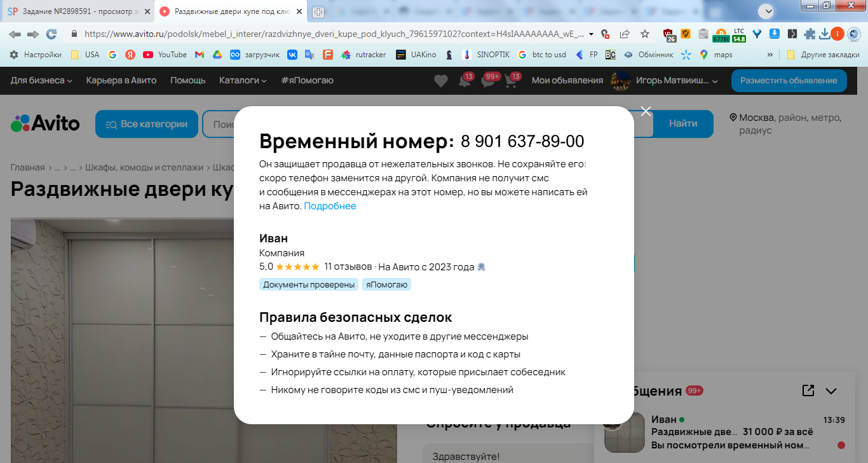Viewport: 868px width, 463px height.
Task: Click the Главная breadcrumb link
Action: tap(28, 167)
